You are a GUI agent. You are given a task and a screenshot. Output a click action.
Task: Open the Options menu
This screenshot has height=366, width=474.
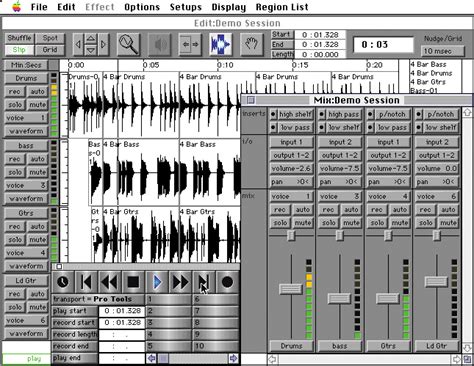[x=142, y=7]
